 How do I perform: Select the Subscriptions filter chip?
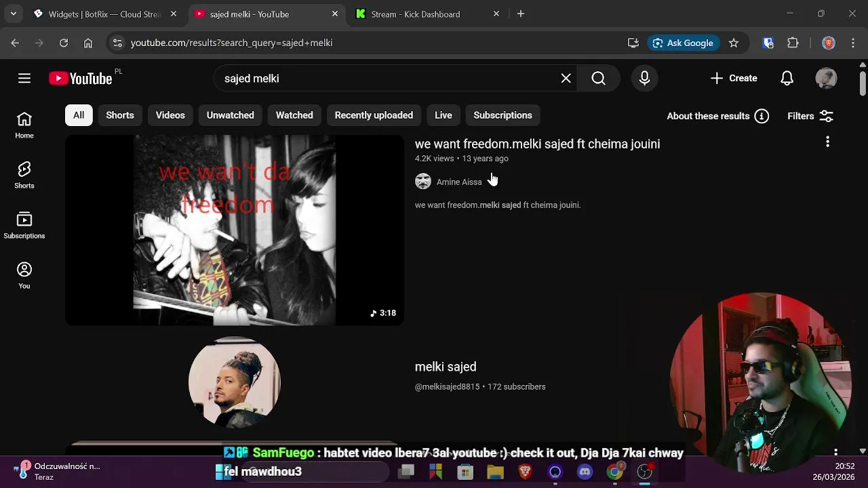click(x=502, y=115)
